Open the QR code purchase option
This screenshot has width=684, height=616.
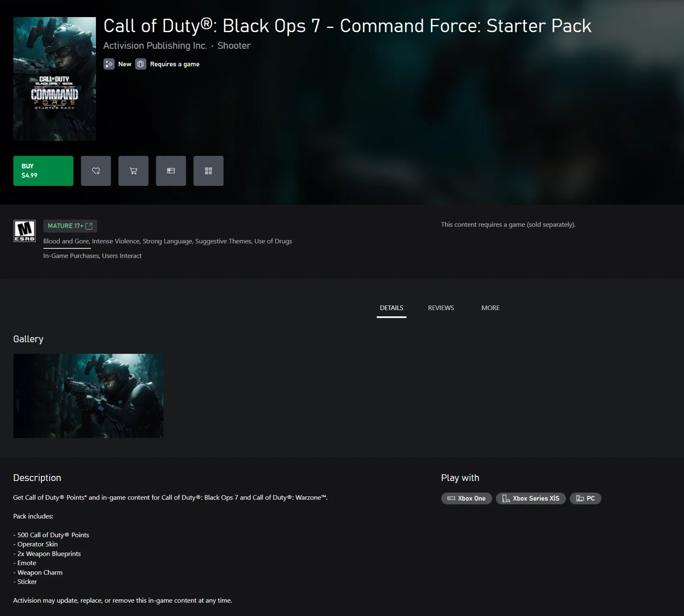click(208, 170)
